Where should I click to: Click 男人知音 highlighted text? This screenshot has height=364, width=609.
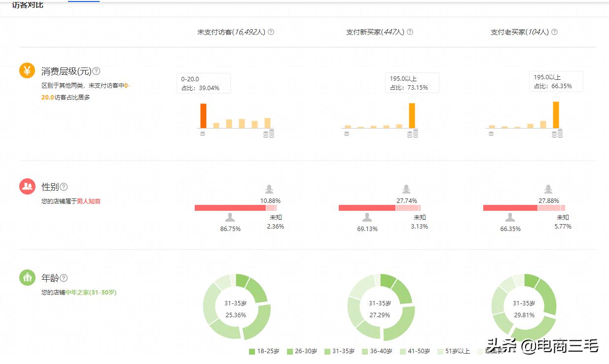coord(89,201)
